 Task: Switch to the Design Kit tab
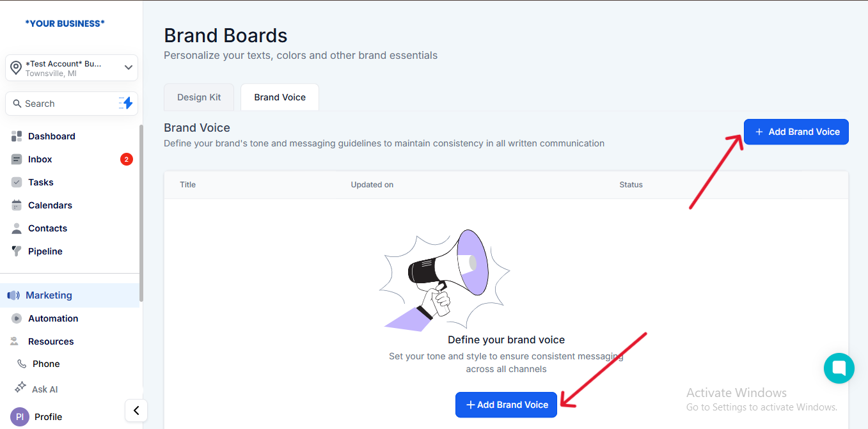point(199,97)
